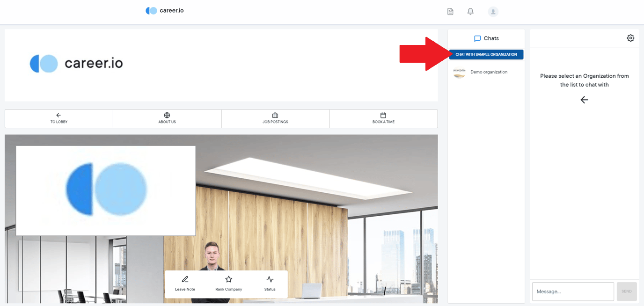Go back using To Lobby arrow

(x=59, y=115)
